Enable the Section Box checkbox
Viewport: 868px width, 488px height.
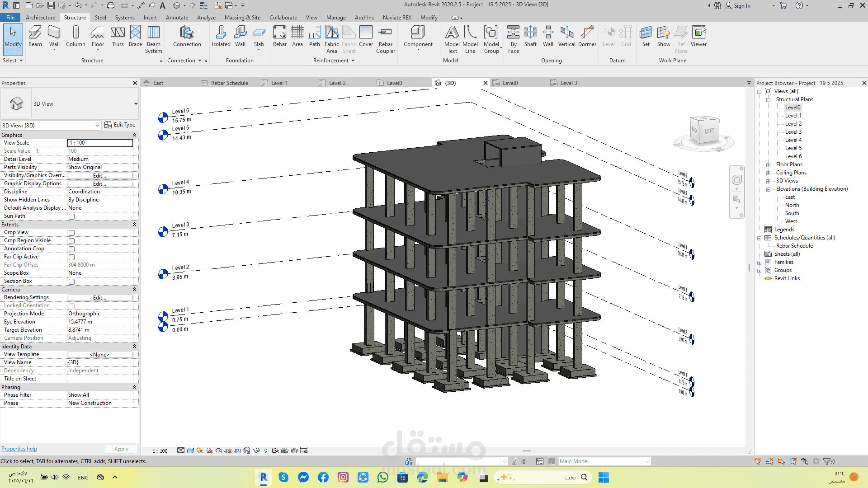tap(71, 282)
